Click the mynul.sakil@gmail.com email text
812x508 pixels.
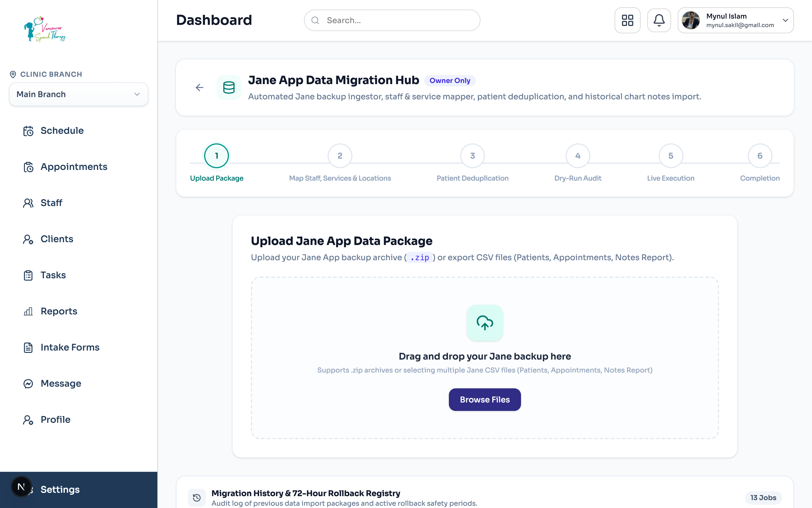tap(740, 25)
